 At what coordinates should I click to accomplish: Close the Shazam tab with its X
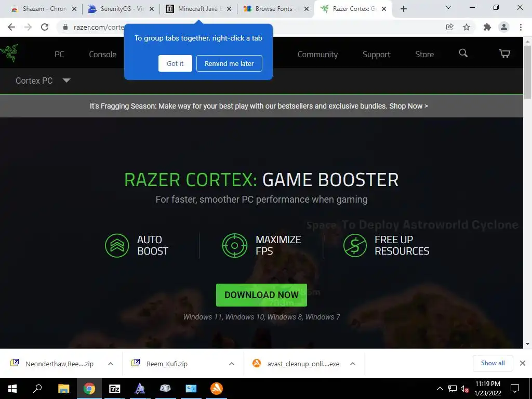coord(74,9)
